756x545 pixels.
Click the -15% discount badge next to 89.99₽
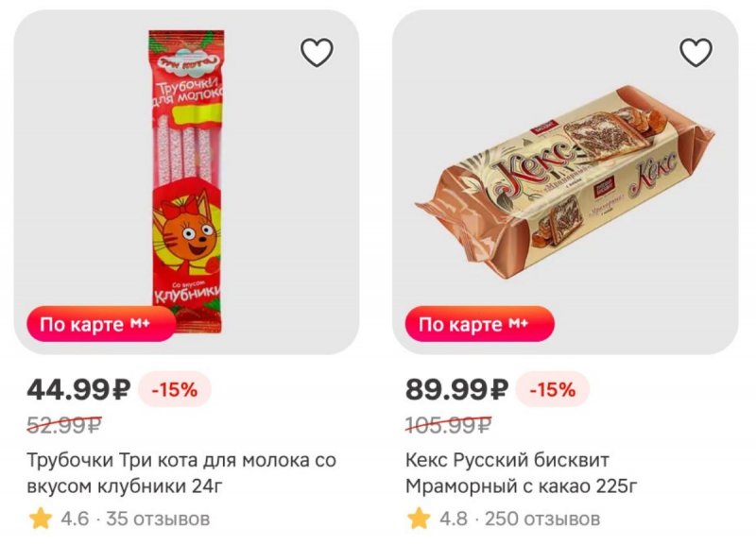pyautogui.click(x=553, y=389)
